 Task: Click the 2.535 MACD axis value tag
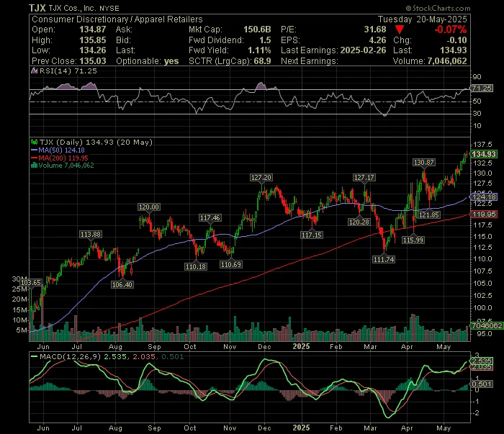click(482, 361)
